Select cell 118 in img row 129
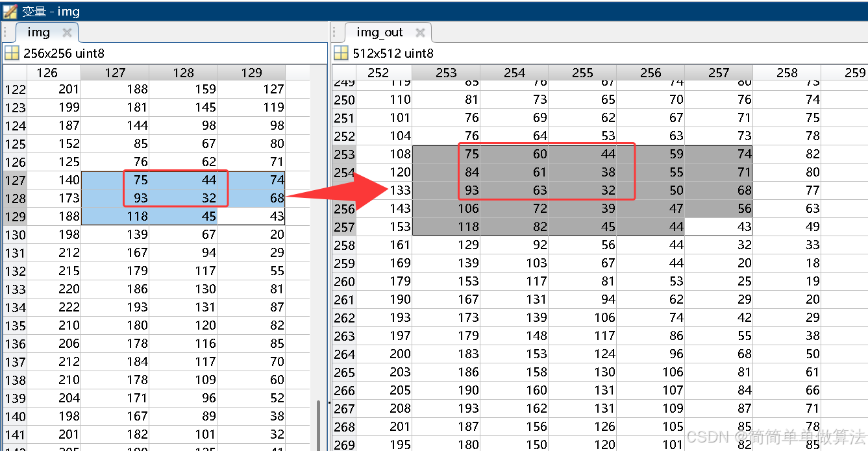 click(x=115, y=216)
